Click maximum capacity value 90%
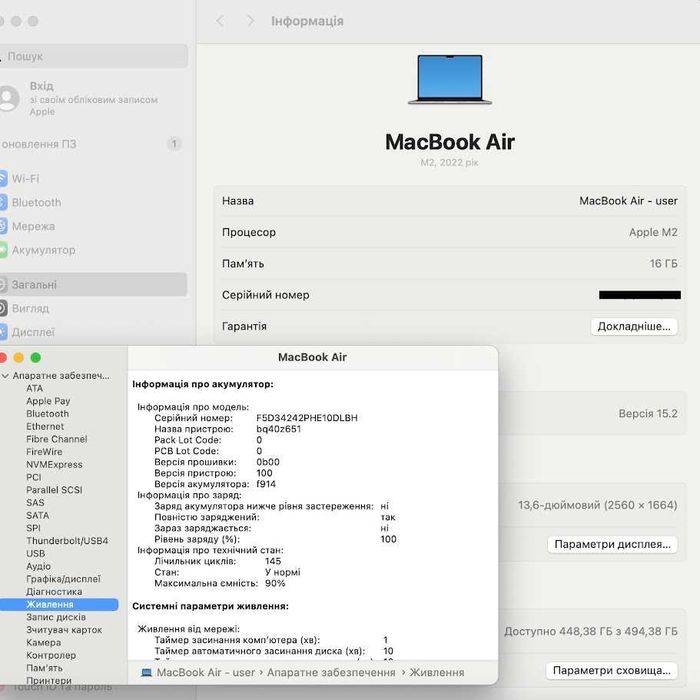 [x=275, y=583]
